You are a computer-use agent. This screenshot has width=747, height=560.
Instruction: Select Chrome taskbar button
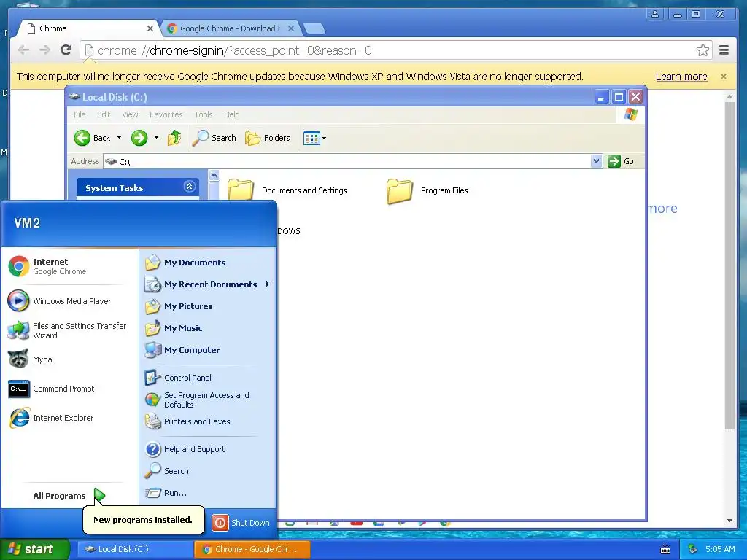[252, 549]
